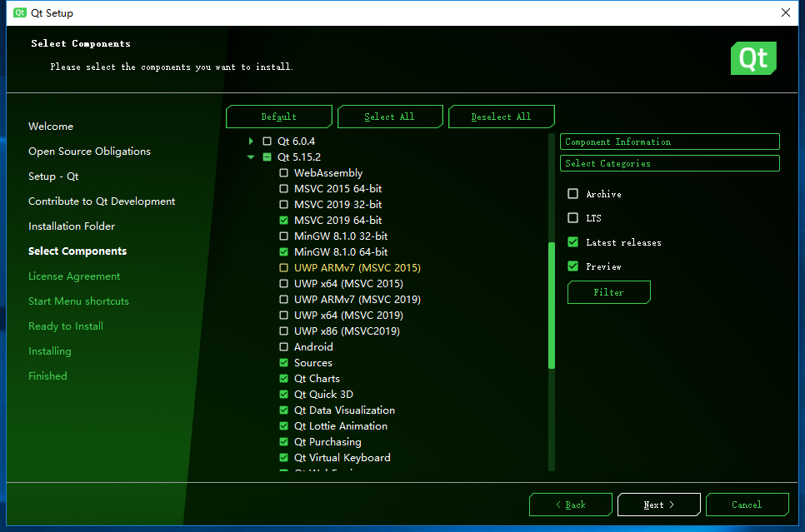Close the Qt Setup window
The height and width of the screenshot is (532, 805).
pos(786,12)
